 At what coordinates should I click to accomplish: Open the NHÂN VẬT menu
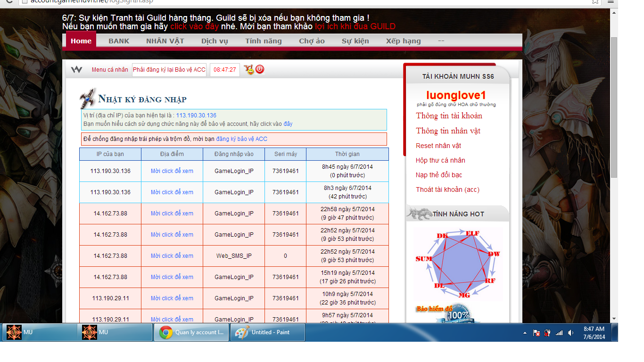[x=165, y=41]
